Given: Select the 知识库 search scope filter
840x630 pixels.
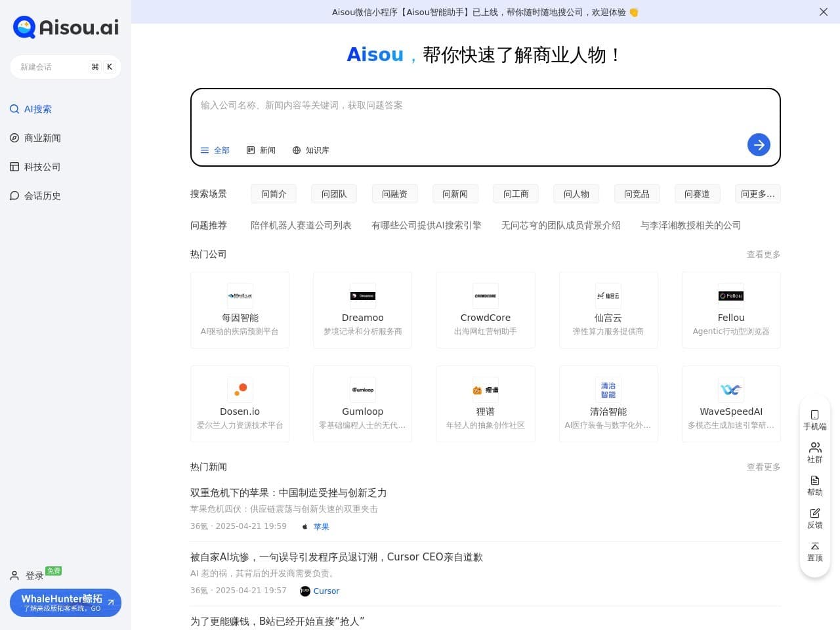Looking at the screenshot, I should (x=311, y=150).
